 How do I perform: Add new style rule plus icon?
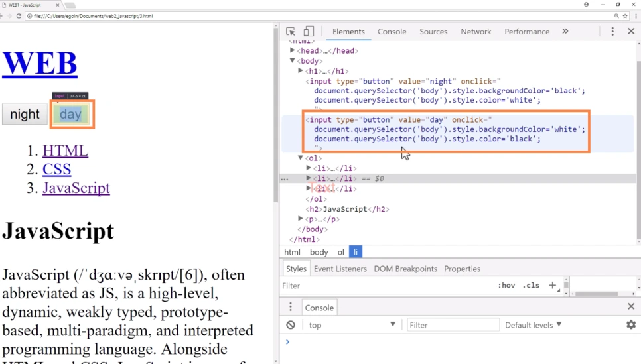point(552,286)
